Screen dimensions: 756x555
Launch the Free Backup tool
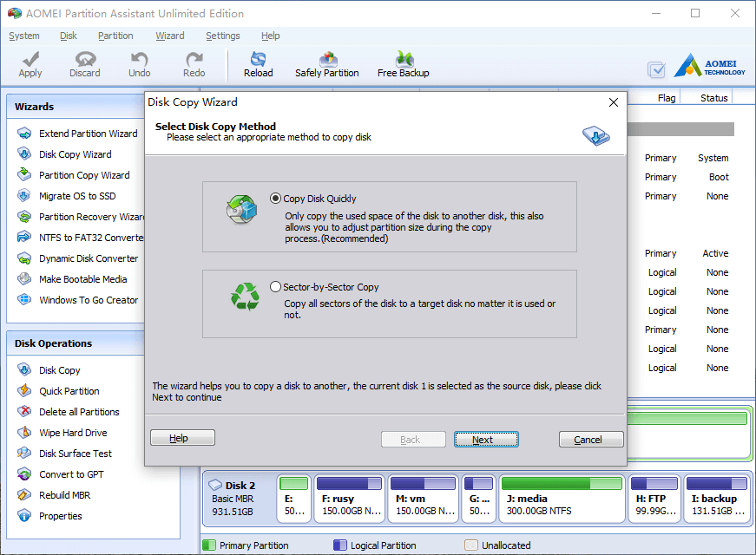pyautogui.click(x=403, y=65)
